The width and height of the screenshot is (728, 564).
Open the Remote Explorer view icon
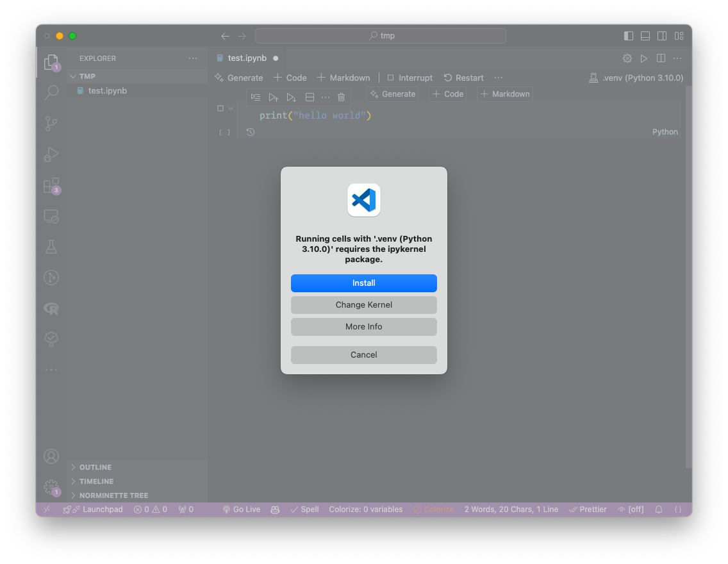[x=51, y=217]
